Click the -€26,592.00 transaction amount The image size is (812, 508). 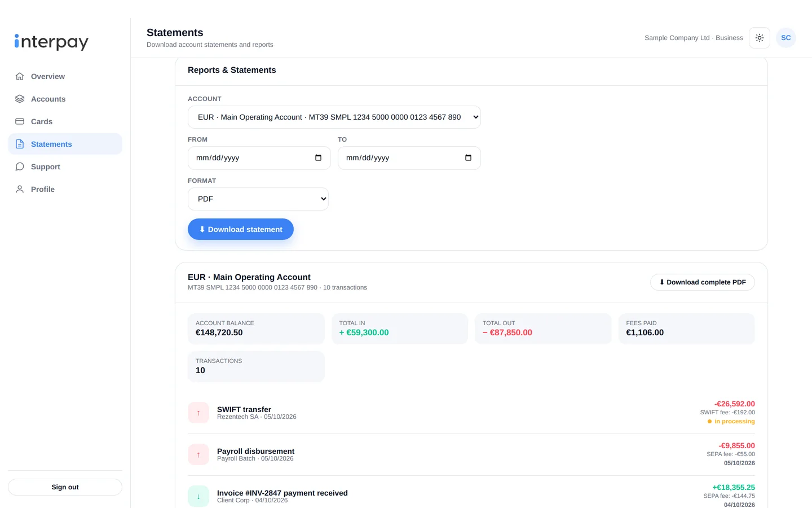[x=735, y=404]
